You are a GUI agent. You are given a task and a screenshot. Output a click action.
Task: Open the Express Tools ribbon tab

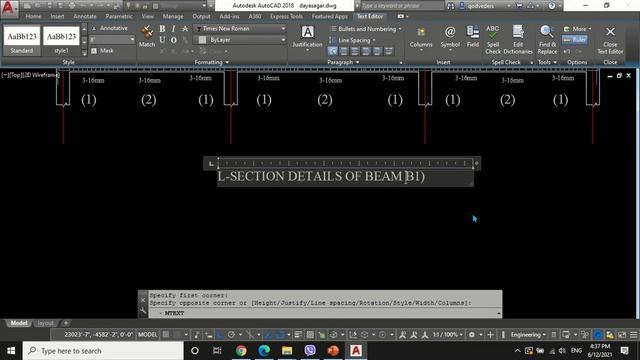coord(286,16)
